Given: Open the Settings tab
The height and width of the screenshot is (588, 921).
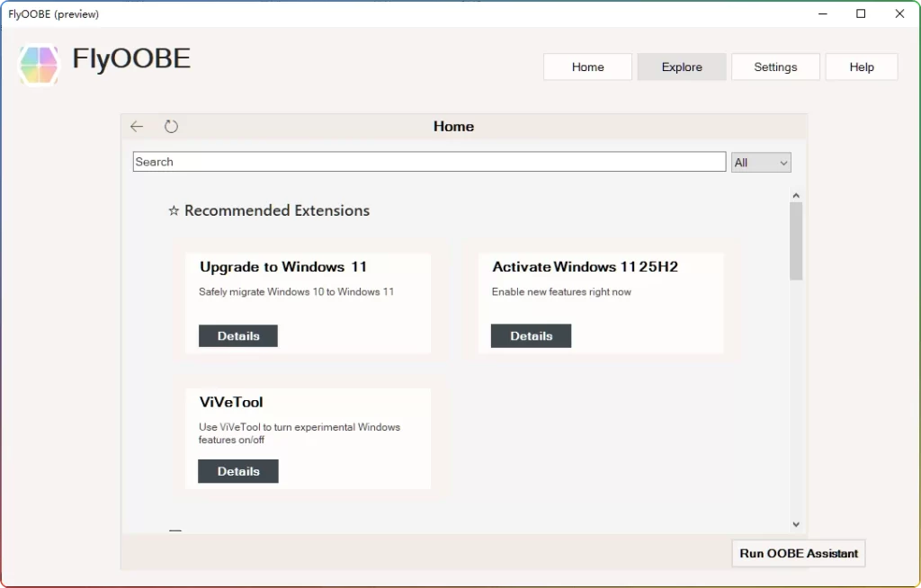Looking at the screenshot, I should coord(775,66).
